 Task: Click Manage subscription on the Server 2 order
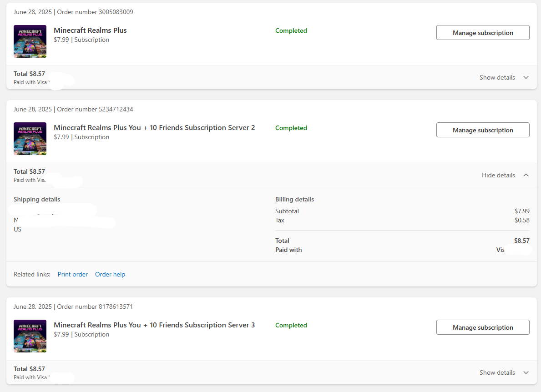[483, 130]
